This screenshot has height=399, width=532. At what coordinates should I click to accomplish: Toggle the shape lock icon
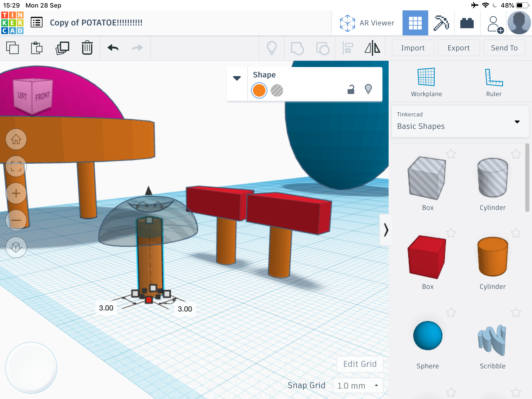351,89
